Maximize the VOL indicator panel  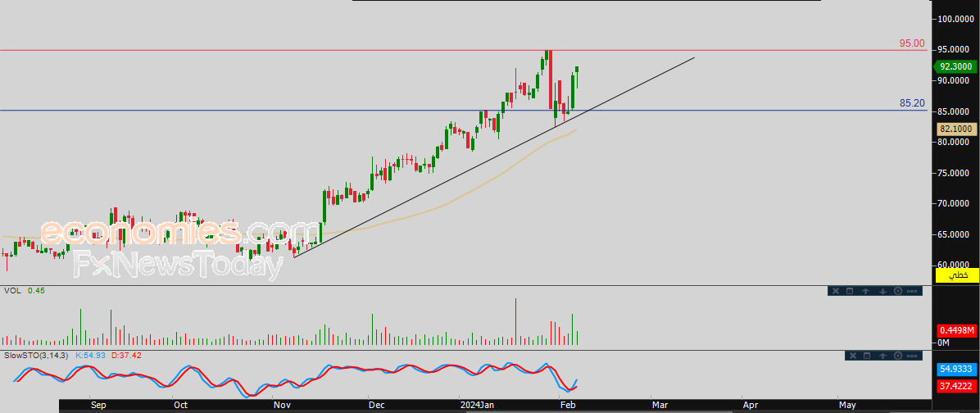click(850, 291)
